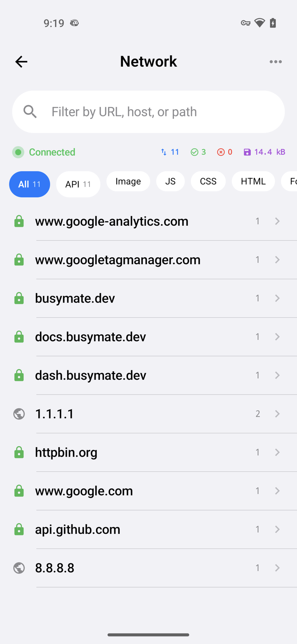Viewport: 297px width, 644px height.
Task: Tap the blue transfer arrows request count icon
Action: coord(164,152)
